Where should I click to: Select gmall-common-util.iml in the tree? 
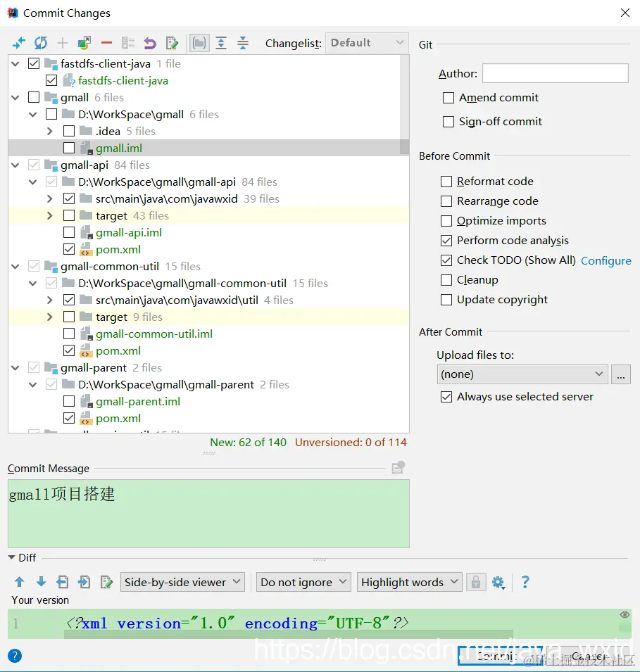154,334
